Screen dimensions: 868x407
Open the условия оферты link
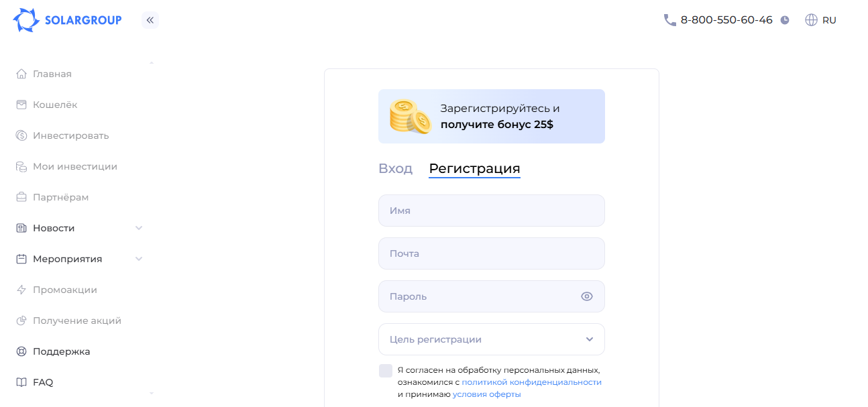point(486,394)
